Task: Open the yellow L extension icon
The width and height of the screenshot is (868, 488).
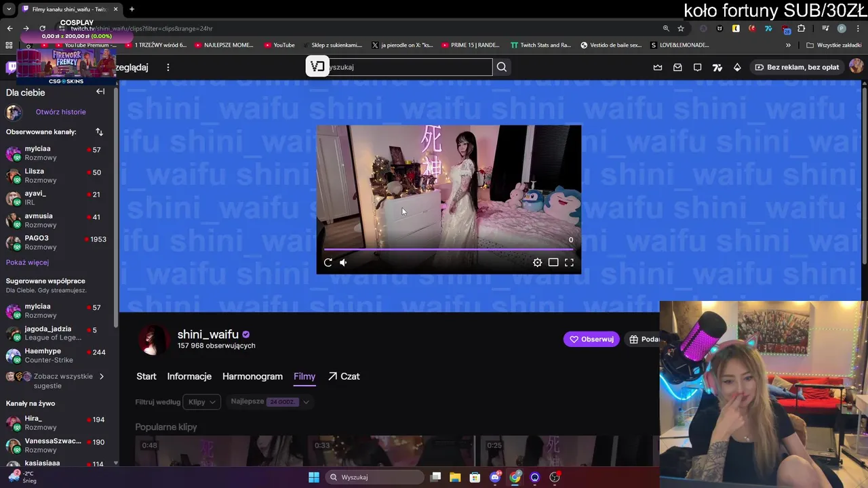Action: click(x=736, y=28)
